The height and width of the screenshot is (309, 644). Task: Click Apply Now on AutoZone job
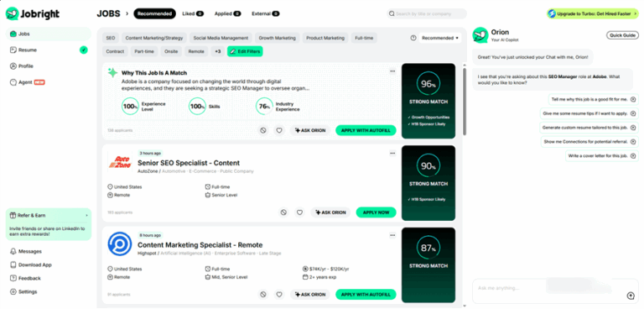pyautogui.click(x=377, y=212)
